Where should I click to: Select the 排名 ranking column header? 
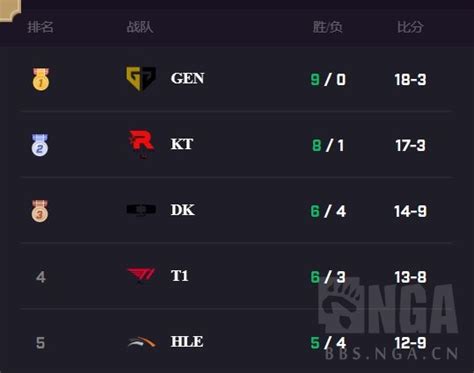(40, 27)
